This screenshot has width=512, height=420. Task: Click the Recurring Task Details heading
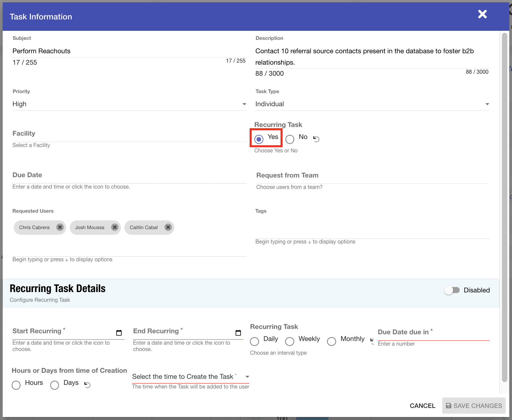pos(57,288)
